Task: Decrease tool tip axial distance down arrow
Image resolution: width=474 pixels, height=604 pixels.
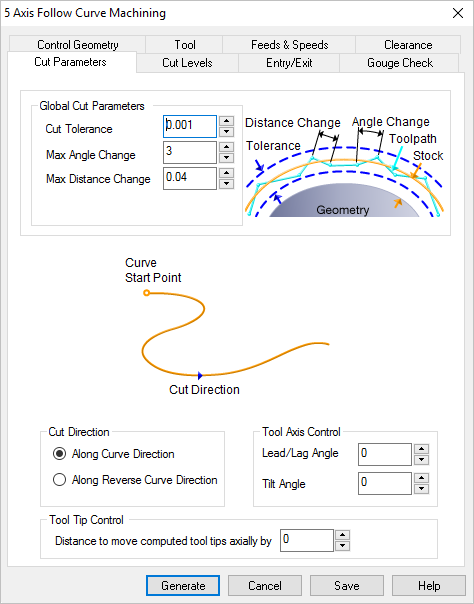Action: click(343, 546)
